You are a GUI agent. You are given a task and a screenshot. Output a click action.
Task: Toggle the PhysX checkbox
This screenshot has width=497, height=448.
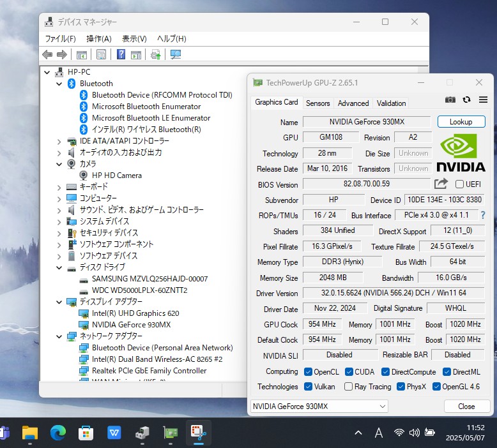tap(401, 387)
